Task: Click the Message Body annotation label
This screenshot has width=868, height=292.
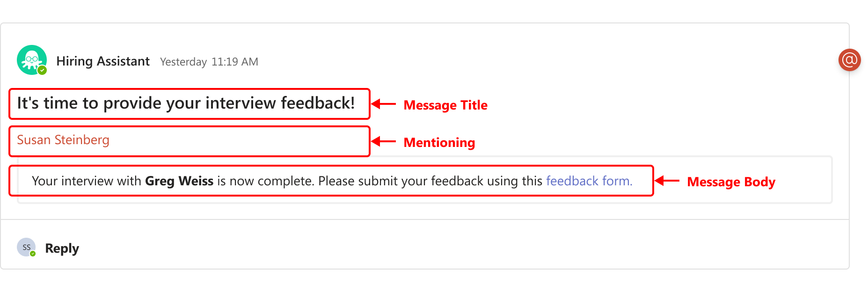Action: pyautogui.click(x=731, y=182)
